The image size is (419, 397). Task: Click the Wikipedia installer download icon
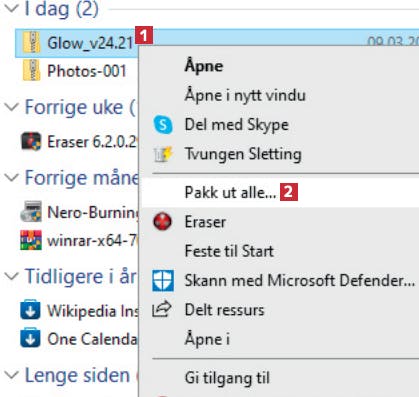(30, 310)
